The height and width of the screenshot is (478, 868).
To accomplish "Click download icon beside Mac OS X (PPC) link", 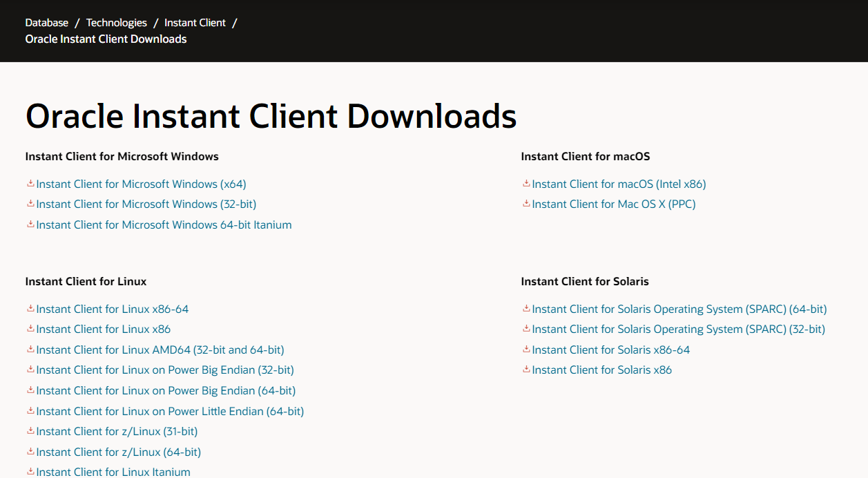I will (526, 204).
